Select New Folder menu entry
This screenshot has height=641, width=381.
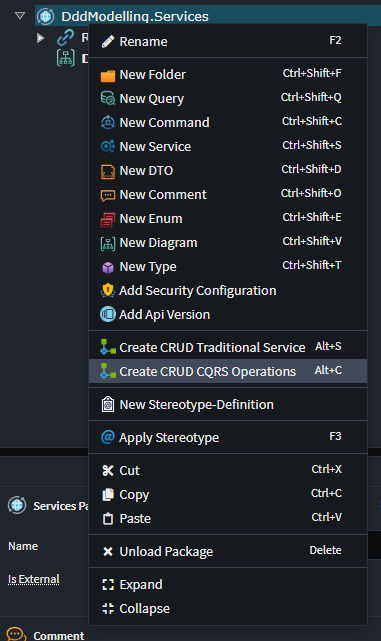(228, 74)
